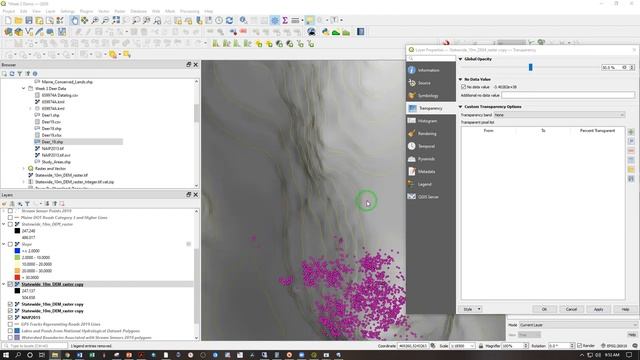Screen dimensions: 640x360
Task: Toggle the Render checkbox in status bar
Action: (x=579, y=346)
